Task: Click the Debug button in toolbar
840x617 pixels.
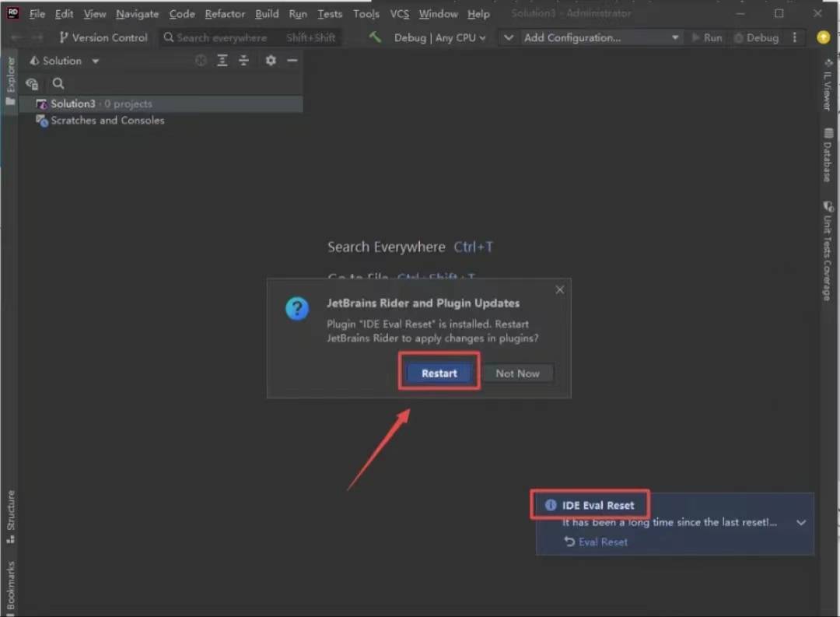Action: coord(756,37)
